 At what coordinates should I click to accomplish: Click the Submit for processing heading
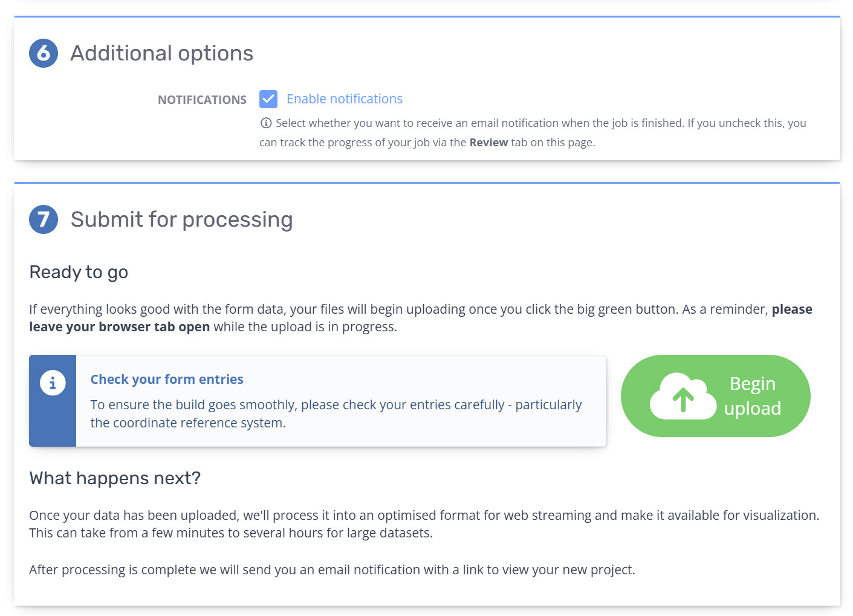[x=182, y=219]
